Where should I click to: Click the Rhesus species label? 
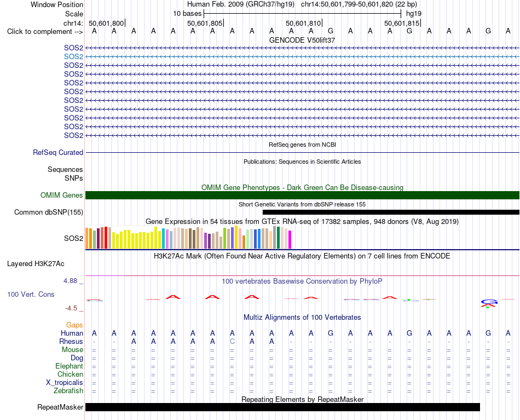coord(71,341)
